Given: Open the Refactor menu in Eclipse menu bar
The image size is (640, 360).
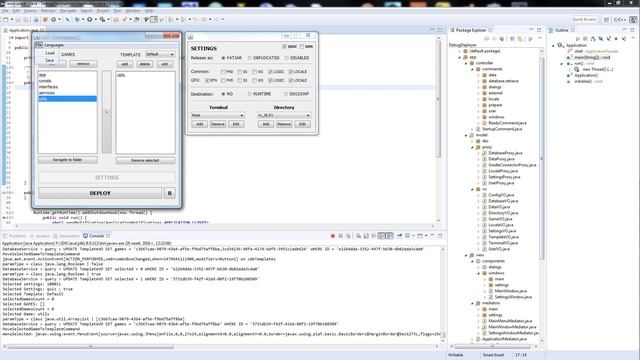Looking at the screenshot, I should click(48, 11).
